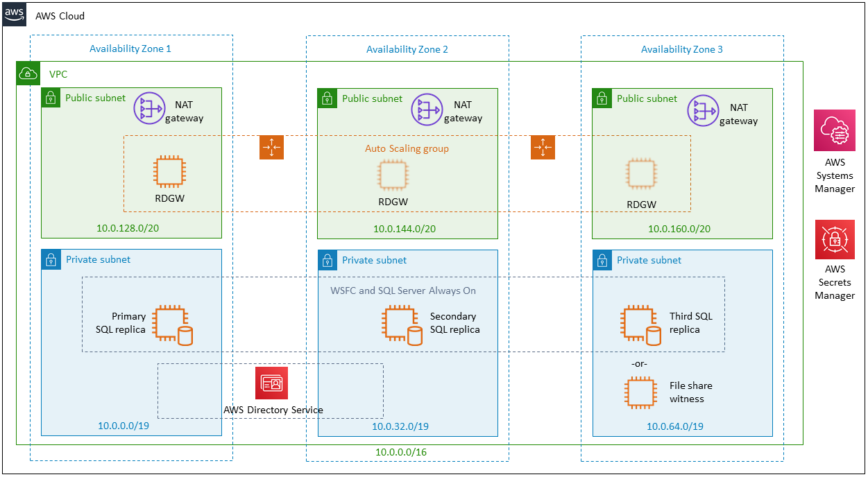Click the '10.0.0.0/19' CIDR text

124,426
